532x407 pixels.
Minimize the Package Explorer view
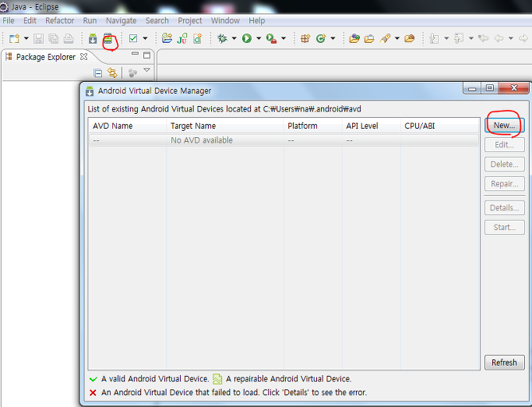click(135, 54)
